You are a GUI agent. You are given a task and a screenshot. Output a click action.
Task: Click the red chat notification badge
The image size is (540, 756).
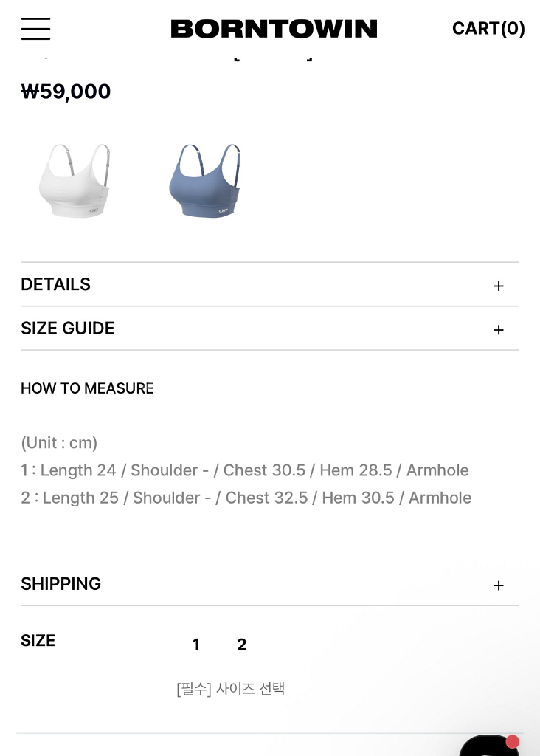coord(512,741)
